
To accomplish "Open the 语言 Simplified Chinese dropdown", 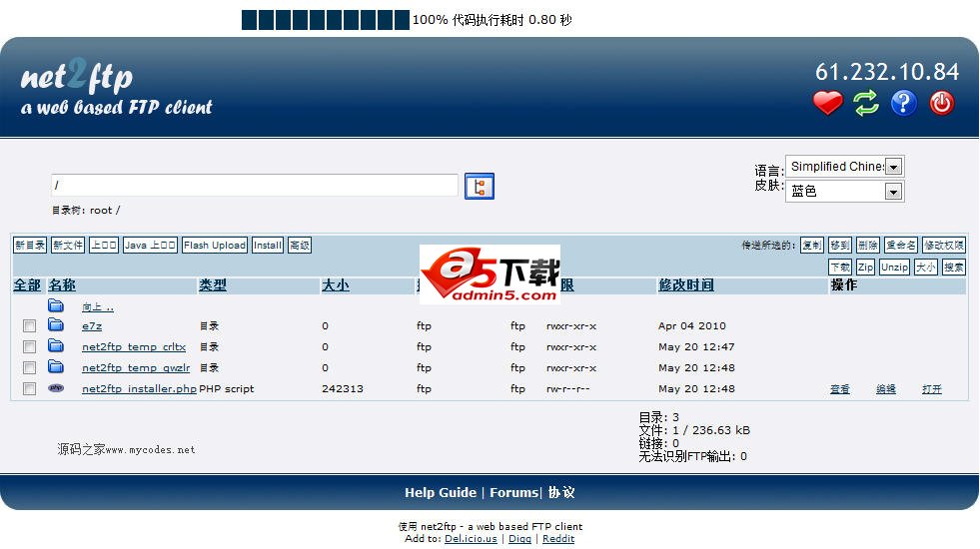I will [844, 167].
